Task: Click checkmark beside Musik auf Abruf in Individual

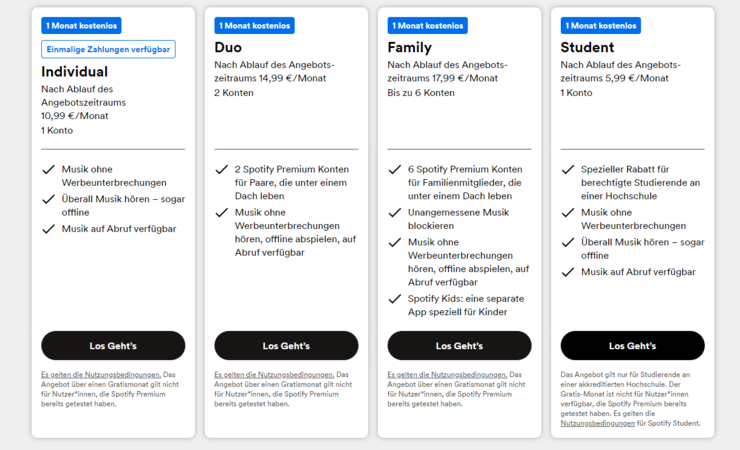Action: point(49,229)
